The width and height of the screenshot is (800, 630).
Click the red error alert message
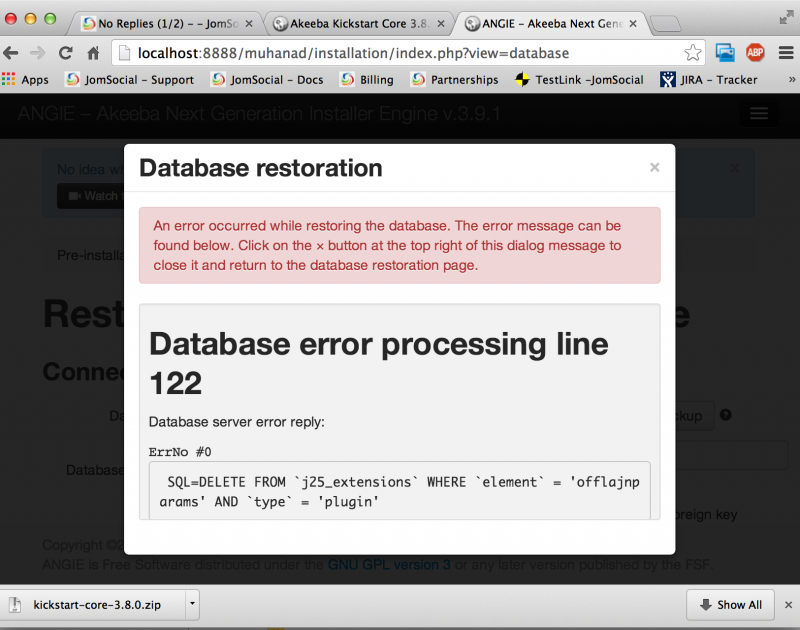click(399, 245)
